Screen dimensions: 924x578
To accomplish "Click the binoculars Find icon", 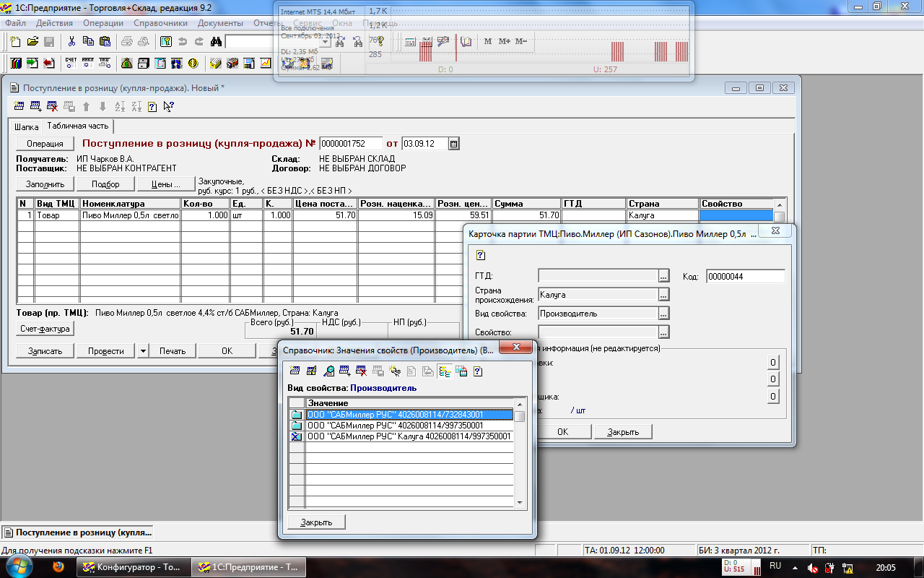I will [x=215, y=42].
